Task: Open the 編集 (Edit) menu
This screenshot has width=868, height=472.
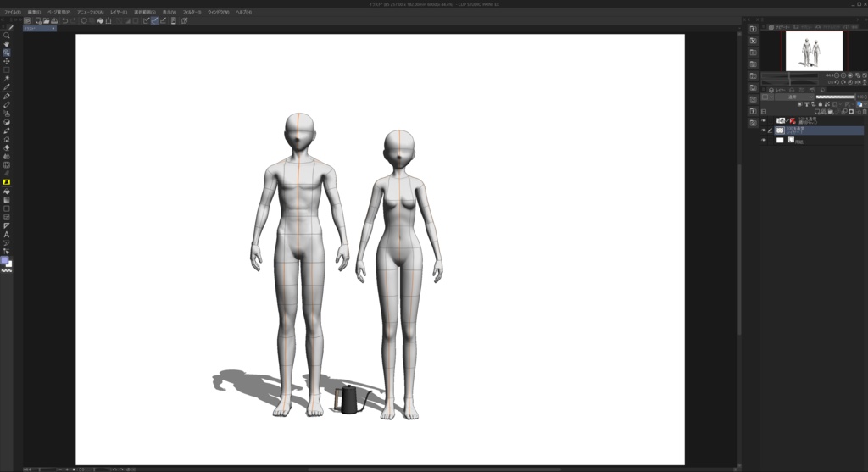Action: [x=34, y=12]
